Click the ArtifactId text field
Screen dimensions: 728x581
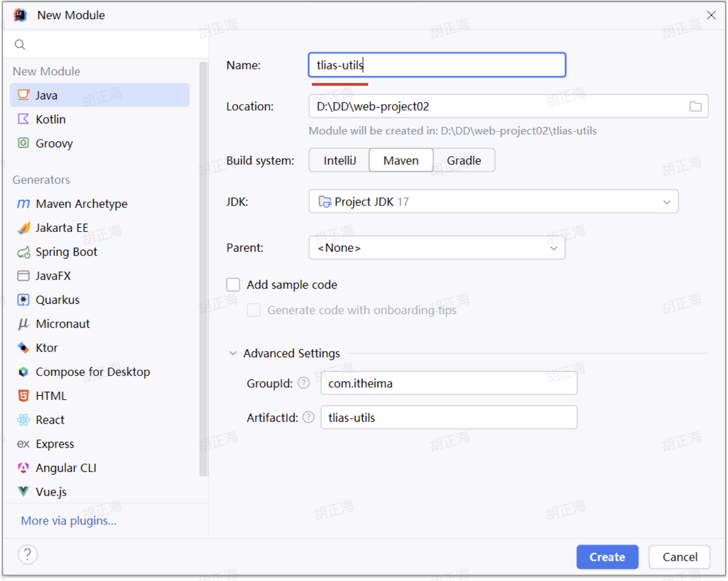448,418
